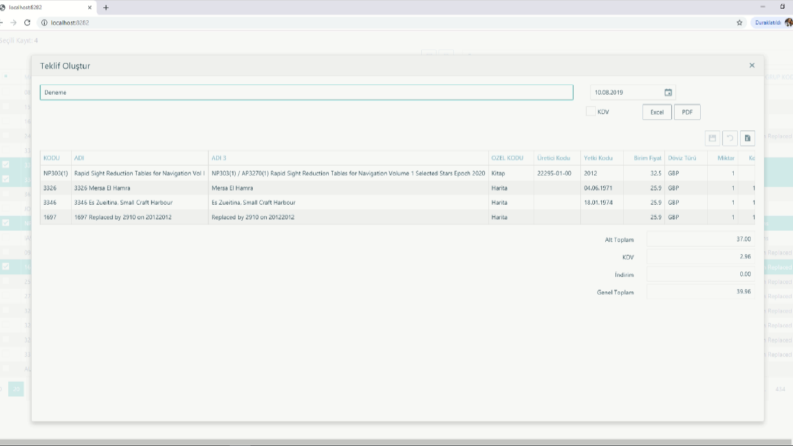Export the offer with PDF button
Image resolution: width=793 pixels, height=446 pixels.
687,112
